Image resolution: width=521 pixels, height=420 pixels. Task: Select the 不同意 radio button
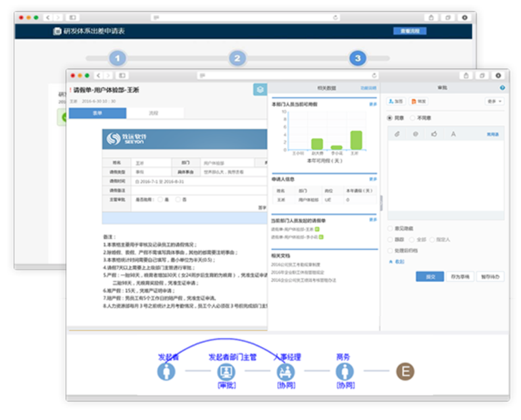coord(413,118)
